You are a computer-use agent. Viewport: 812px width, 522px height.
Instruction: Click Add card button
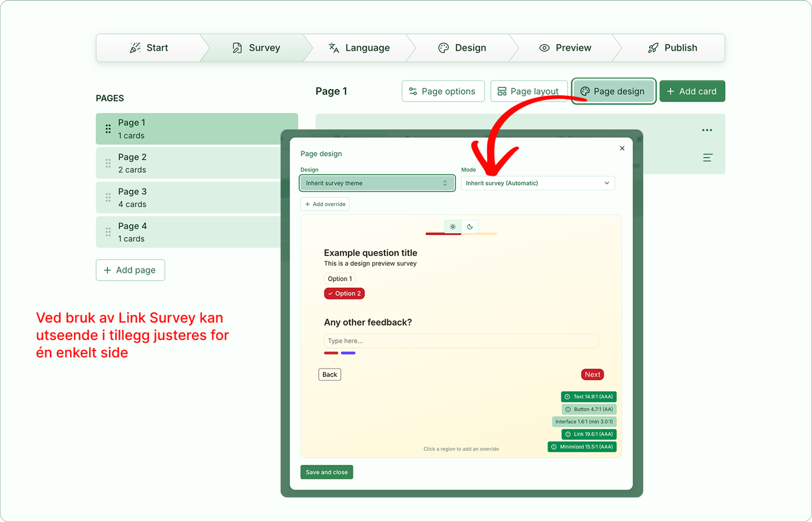click(692, 91)
